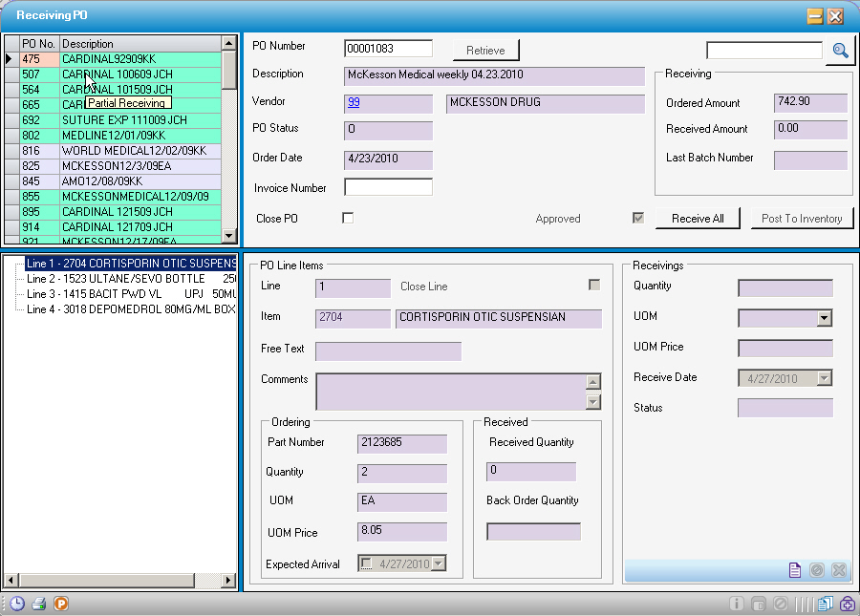Image resolution: width=860 pixels, height=616 pixels.
Task: Click the Receive All button
Action: pyautogui.click(x=698, y=218)
